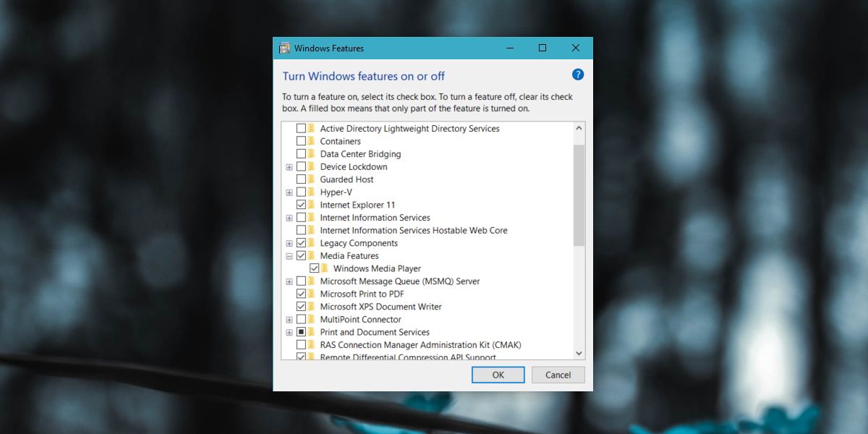Screen dimensions: 868x434
Task: Expand the Legacy Components node
Action: tap(289, 243)
